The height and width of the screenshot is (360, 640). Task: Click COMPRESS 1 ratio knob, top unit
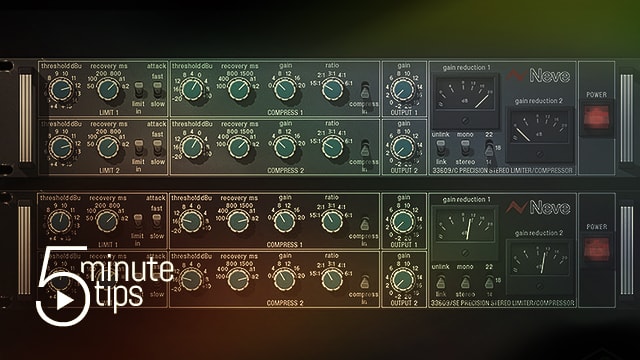333,89
